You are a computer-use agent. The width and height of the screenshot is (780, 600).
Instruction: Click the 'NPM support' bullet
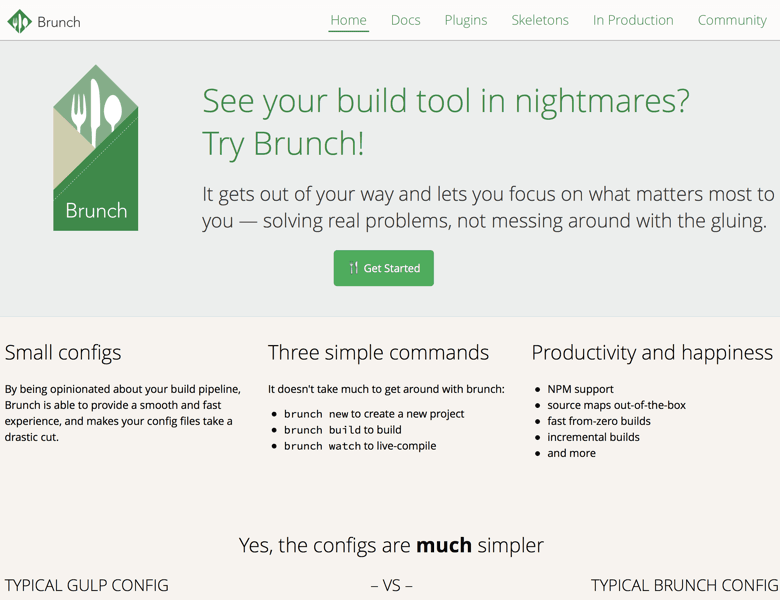580,389
